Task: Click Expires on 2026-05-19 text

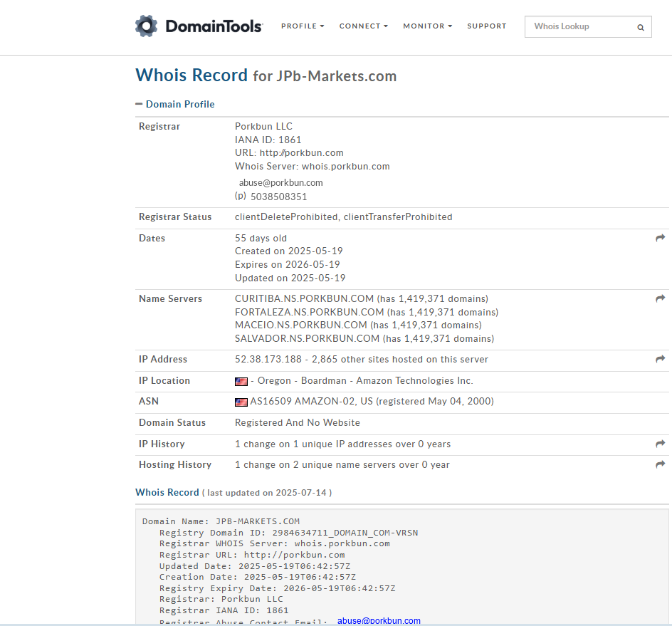Action: coord(287,264)
